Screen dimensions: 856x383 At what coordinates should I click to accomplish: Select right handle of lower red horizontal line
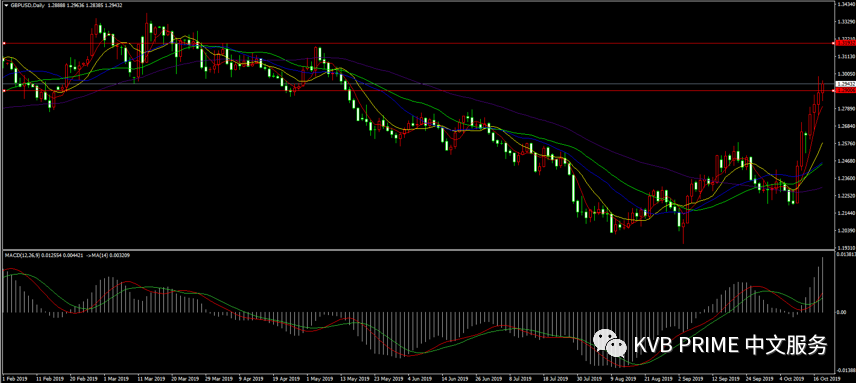[833, 91]
